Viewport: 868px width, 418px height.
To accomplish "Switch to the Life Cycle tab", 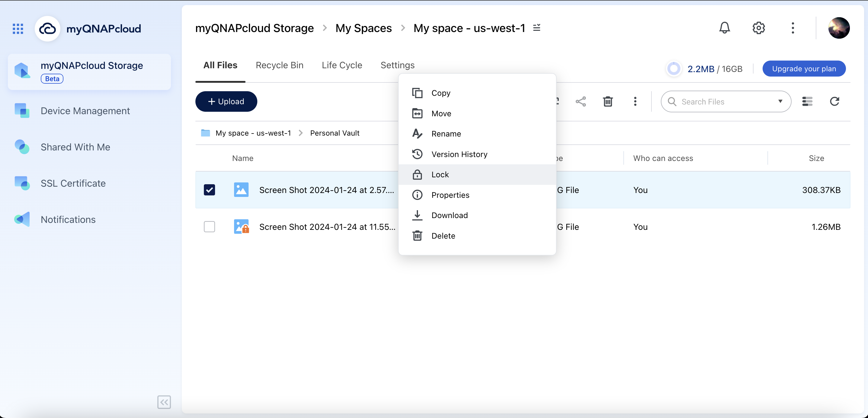I will click(x=342, y=65).
